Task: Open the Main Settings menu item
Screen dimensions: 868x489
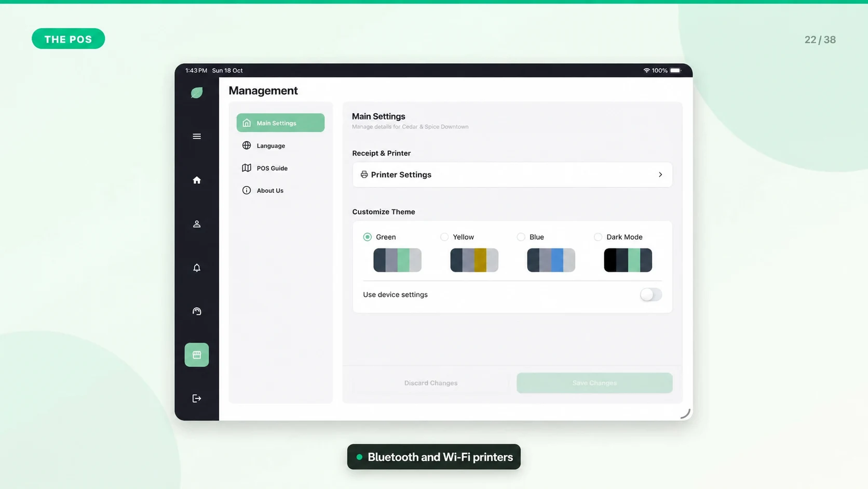Action: click(280, 123)
